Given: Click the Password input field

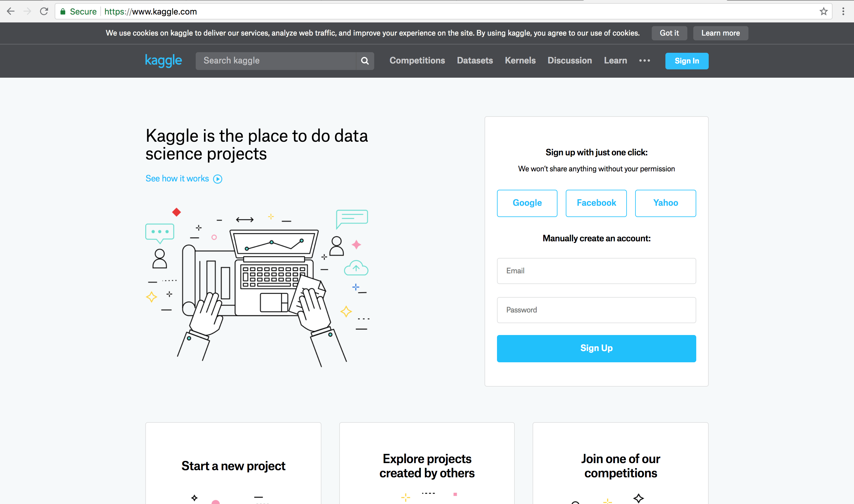Looking at the screenshot, I should (x=596, y=310).
